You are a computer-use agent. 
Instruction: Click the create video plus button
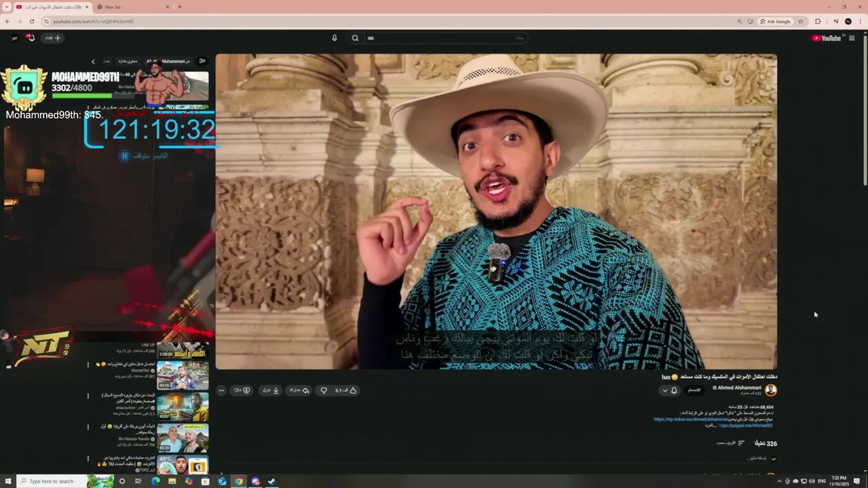pyautogui.click(x=53, y=38)
